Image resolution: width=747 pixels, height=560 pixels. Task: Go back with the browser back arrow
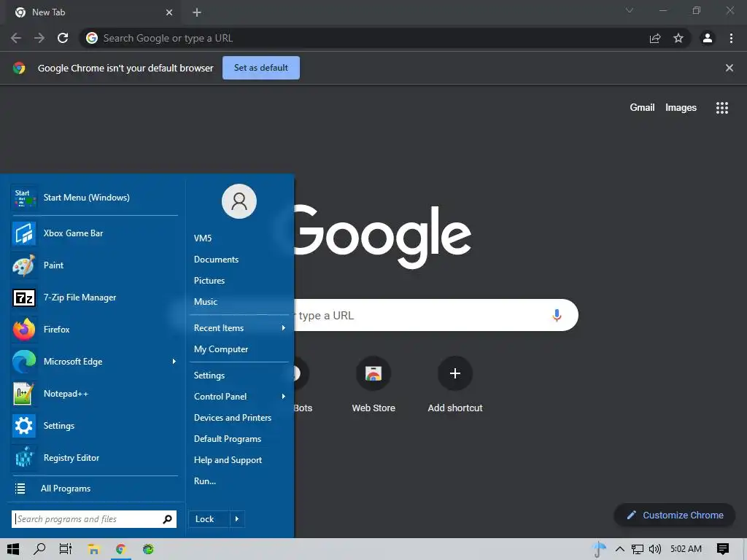[x=16, y=38]
